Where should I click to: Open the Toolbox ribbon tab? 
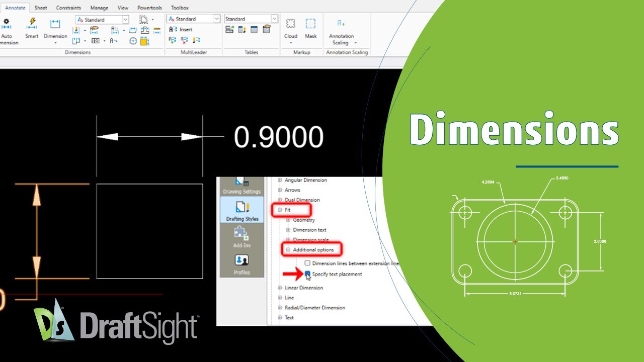[180, 8]
